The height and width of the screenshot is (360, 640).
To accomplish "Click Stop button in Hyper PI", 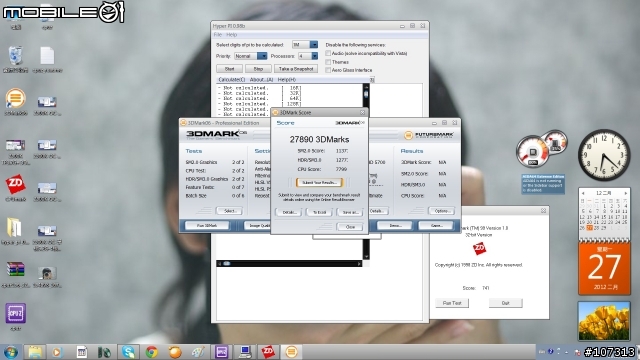I will [258, 69].
